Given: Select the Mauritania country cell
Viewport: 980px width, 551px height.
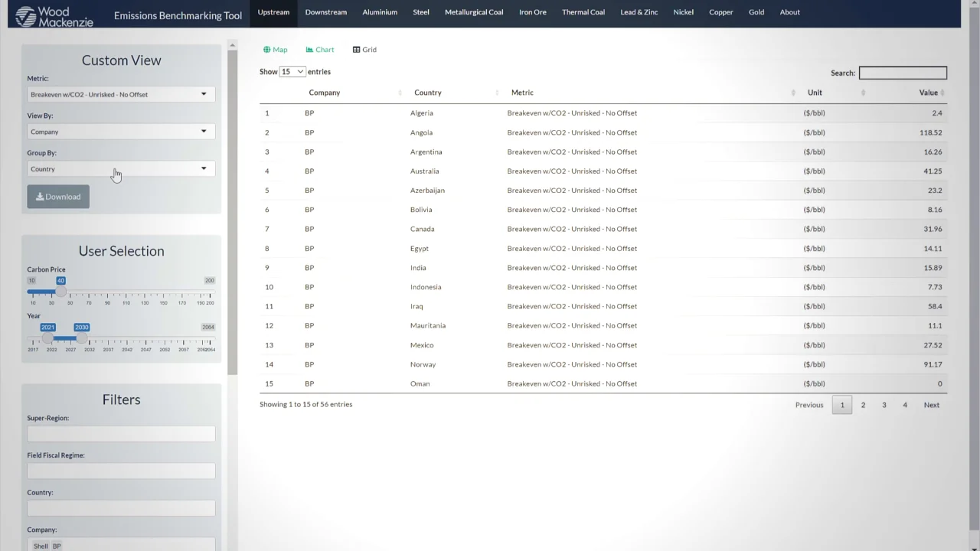Looking at the screenshot, I should [428, 326].
